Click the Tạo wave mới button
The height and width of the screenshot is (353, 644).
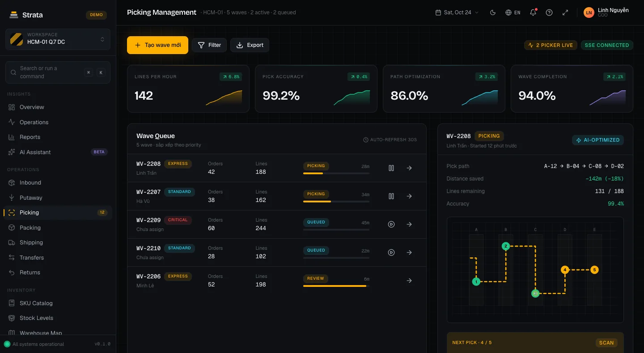157,45
